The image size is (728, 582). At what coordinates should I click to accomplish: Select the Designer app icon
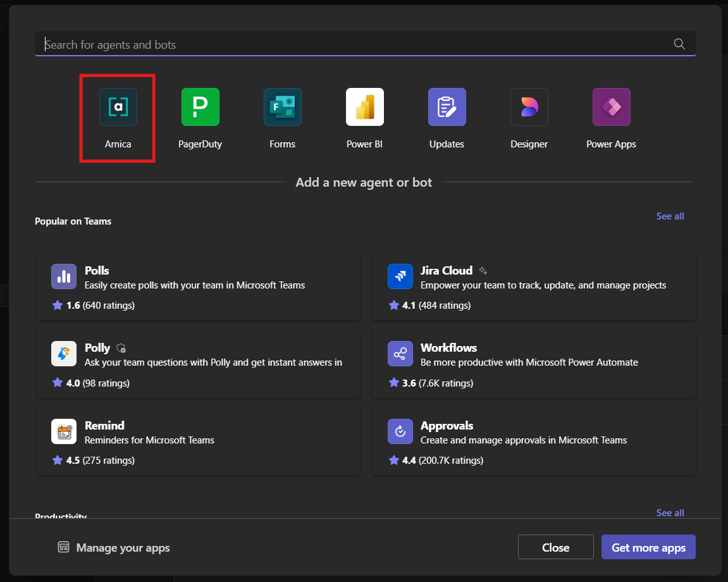pos(529,107)
